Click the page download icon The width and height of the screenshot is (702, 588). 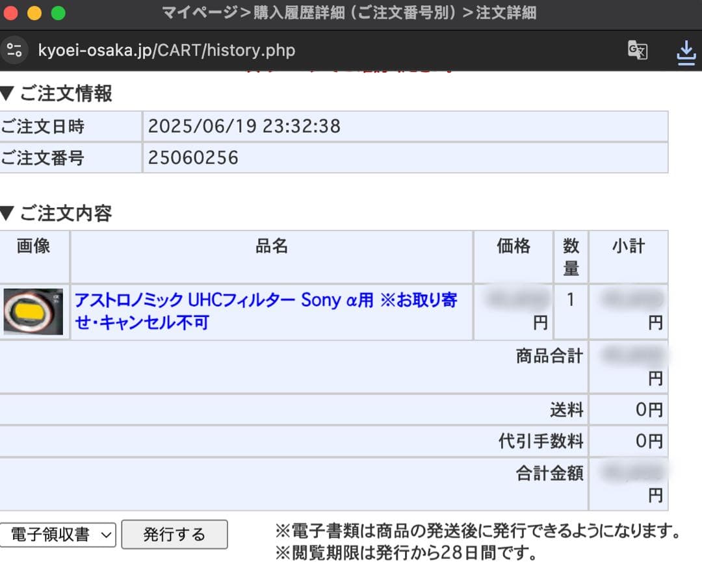(686, 50)
